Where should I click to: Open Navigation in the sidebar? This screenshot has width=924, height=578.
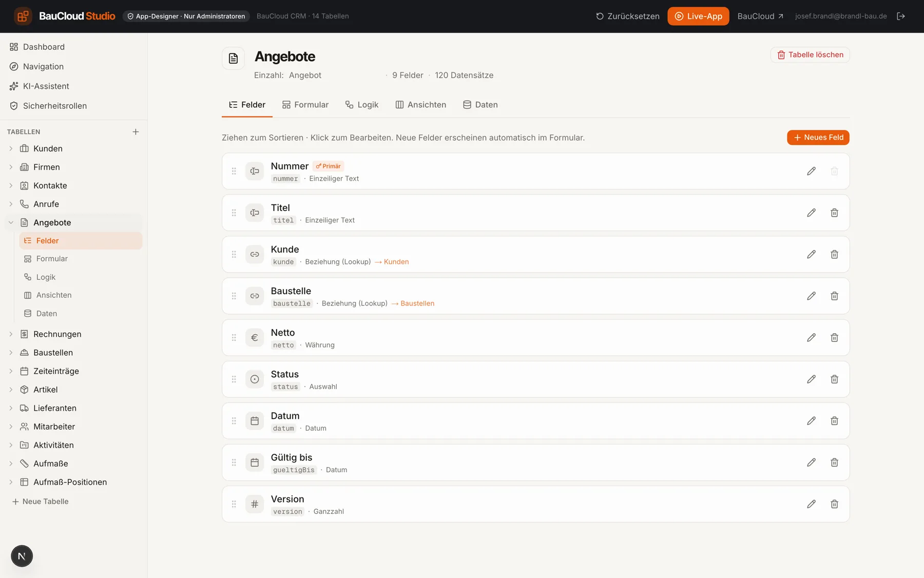click(74, 66)
